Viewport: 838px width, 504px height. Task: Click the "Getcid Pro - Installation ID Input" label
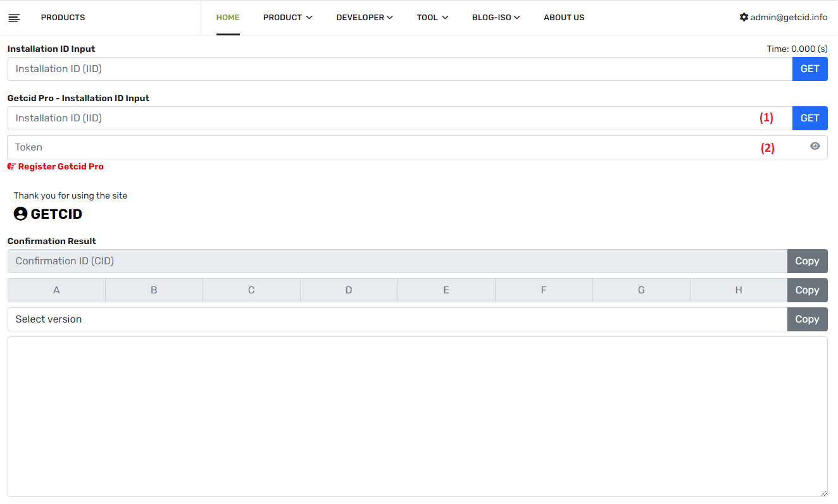[78, 98]
